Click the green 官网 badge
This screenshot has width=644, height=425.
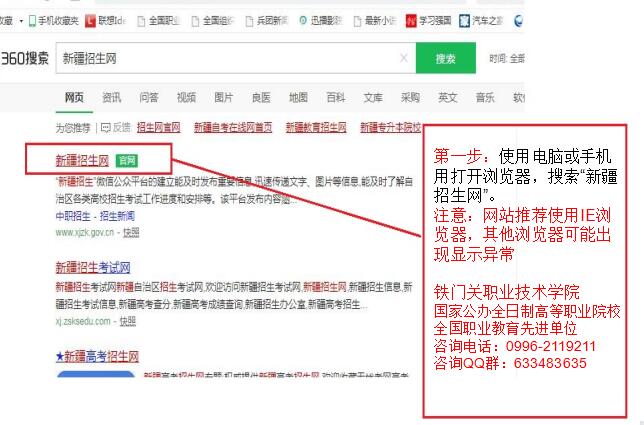[x=126, y=160]
